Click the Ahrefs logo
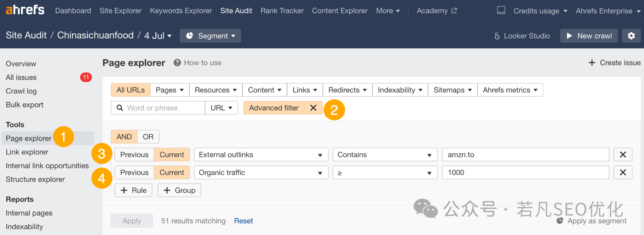Image resolution: width=644 pixels, height=235 pixels. (25, 10)
